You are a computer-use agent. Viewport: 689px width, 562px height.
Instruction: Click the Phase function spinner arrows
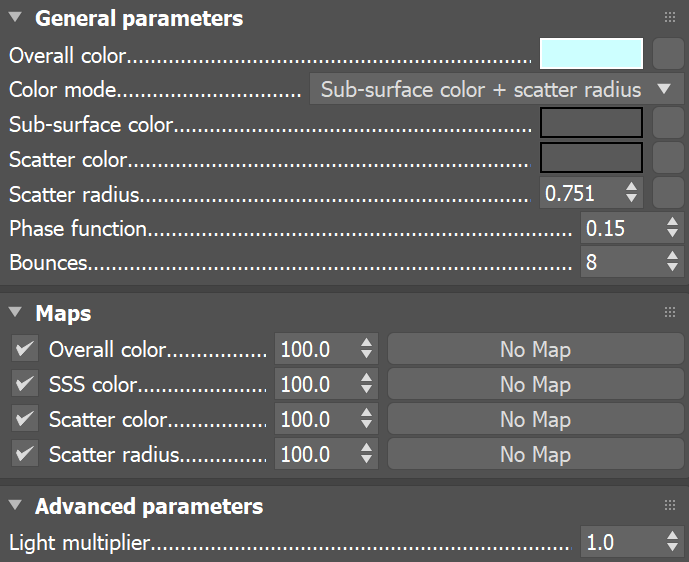[672, 228]
